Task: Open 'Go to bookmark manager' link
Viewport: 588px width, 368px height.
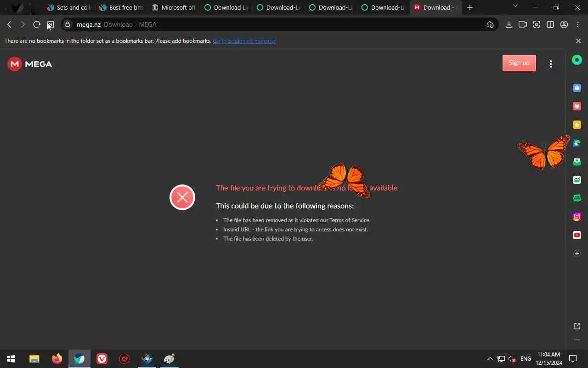Action: pyautogui.click(x=244, y=41)
